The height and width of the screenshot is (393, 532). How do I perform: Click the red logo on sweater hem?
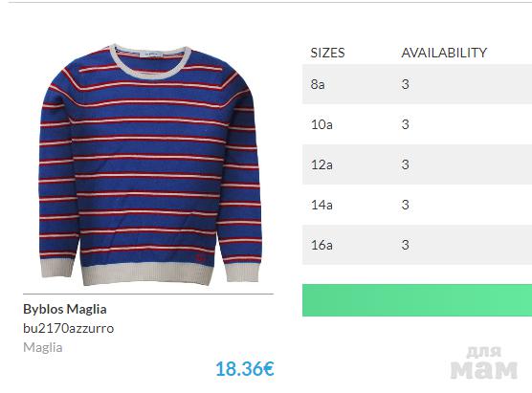pyautogui.click(x=201, y=259)
